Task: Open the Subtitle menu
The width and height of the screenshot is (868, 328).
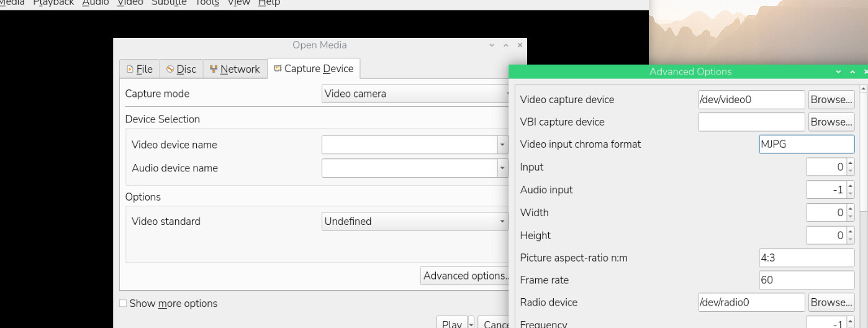Action: coord(169,3)
